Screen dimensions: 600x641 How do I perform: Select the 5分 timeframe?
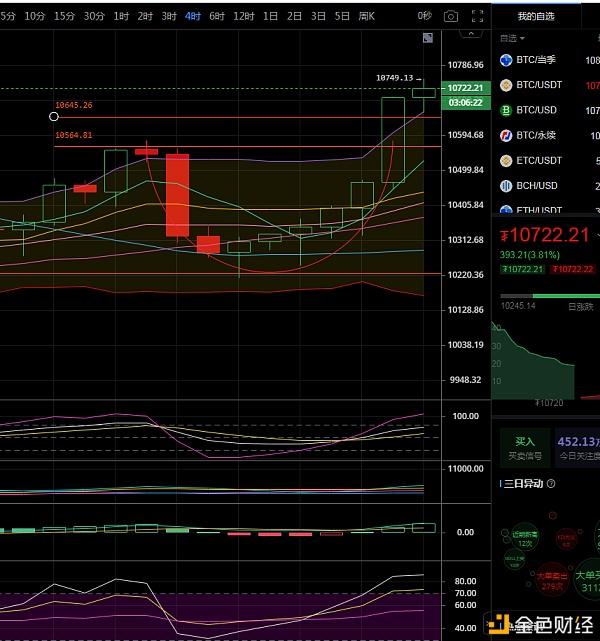point(8,16)
